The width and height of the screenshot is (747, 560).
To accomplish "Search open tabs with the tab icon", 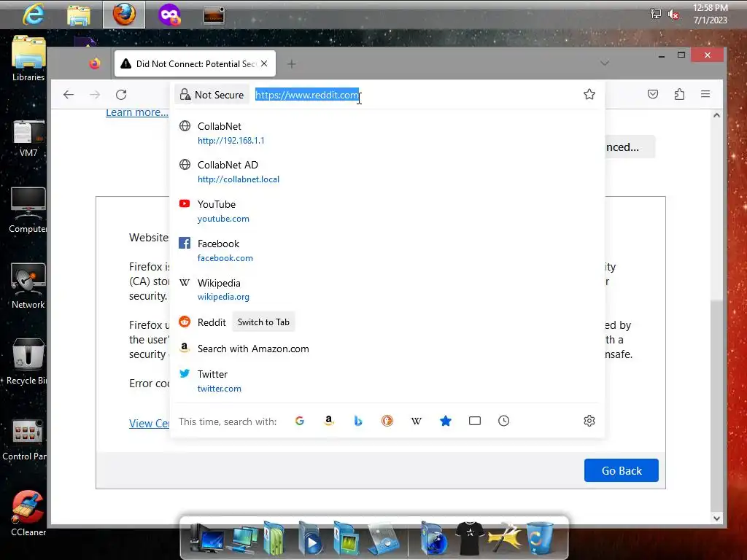I will pos(475,421).
